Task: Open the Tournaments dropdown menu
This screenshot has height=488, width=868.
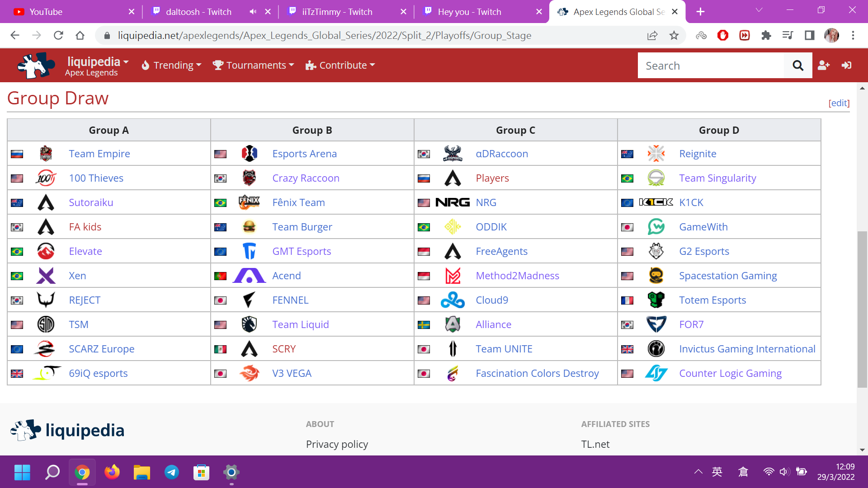Action: click(254, 65)
